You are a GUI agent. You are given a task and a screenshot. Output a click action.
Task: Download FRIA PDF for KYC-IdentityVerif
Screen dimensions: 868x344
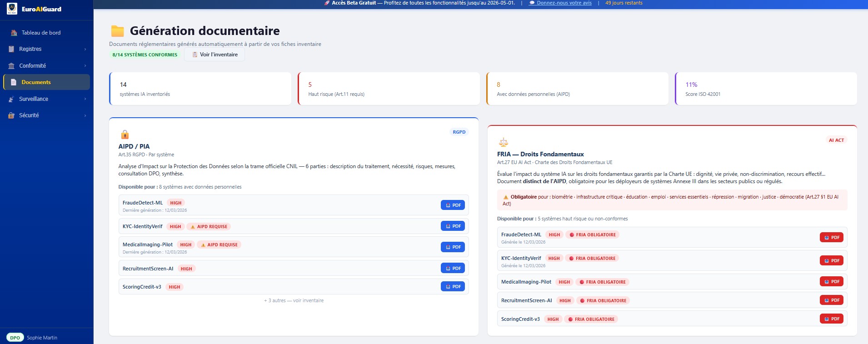click(832, 261)
